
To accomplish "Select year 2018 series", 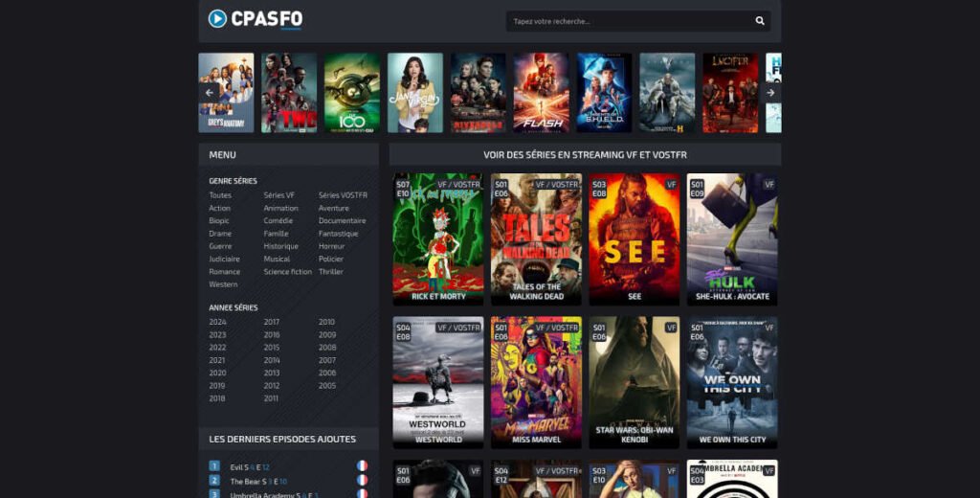I will [x=217, y=398].
